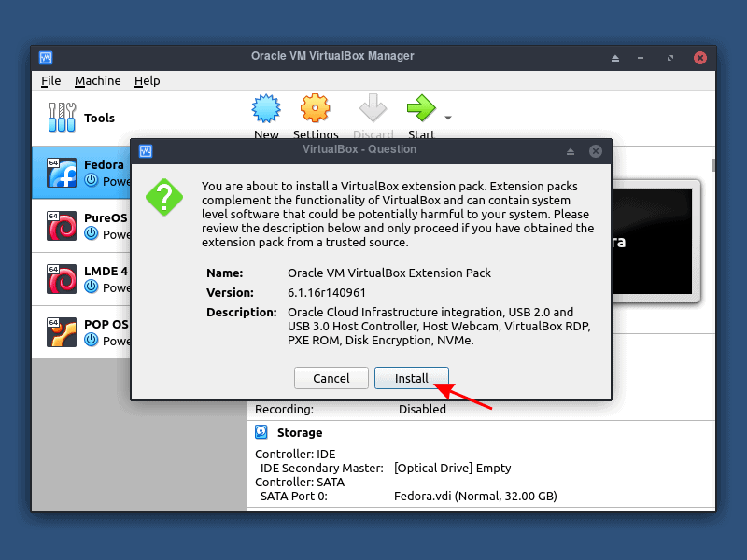The height and width of the screenshot is (560, 747).
Task: Install the Oracle VM VirtualBox Extension Pack
Action: click(412, 378)
